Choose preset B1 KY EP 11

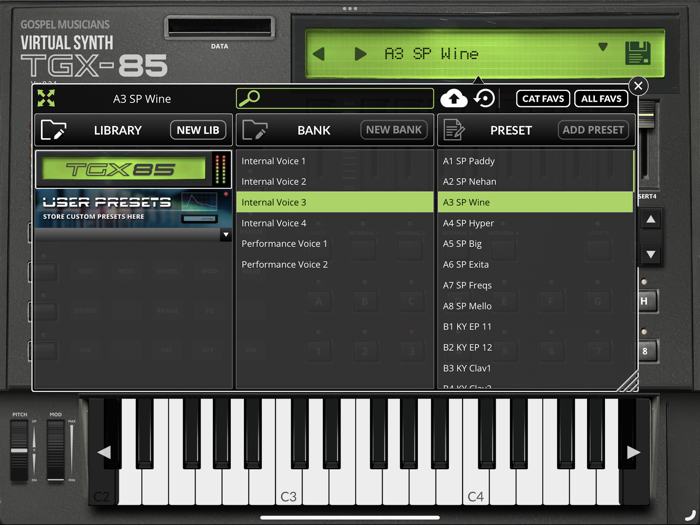click(x=535, y=327)
